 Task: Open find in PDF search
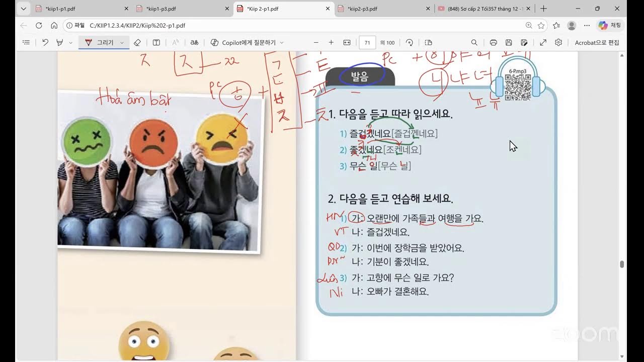[x=474, y=43]
